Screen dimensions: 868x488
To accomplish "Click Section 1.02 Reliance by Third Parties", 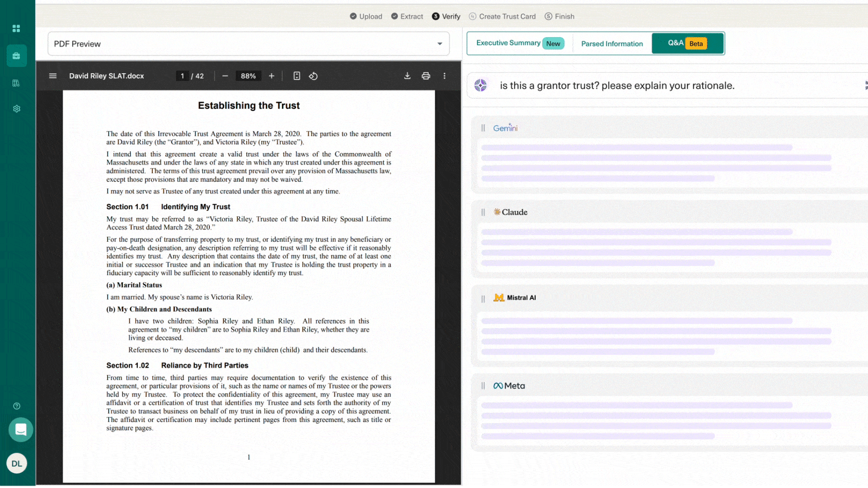I will click(177, 366).
